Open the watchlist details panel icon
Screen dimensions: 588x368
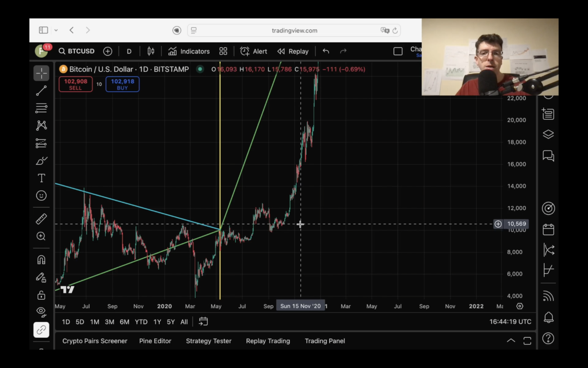548,114
